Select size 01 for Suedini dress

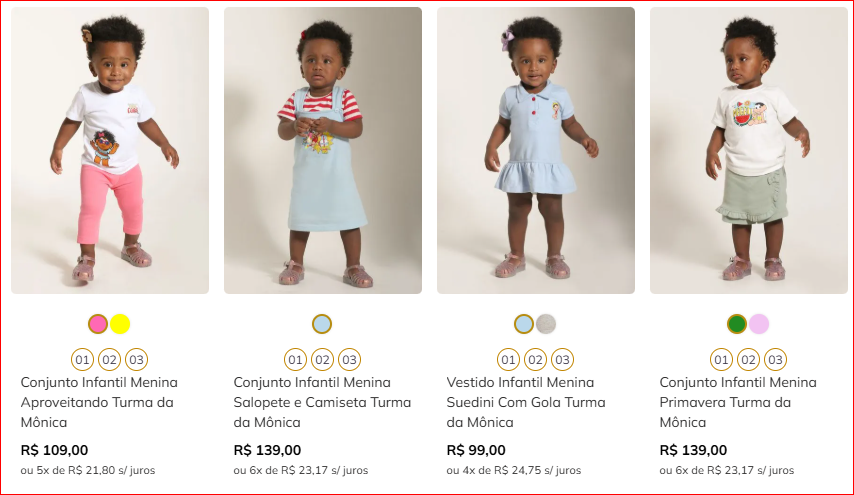(508, 360)
